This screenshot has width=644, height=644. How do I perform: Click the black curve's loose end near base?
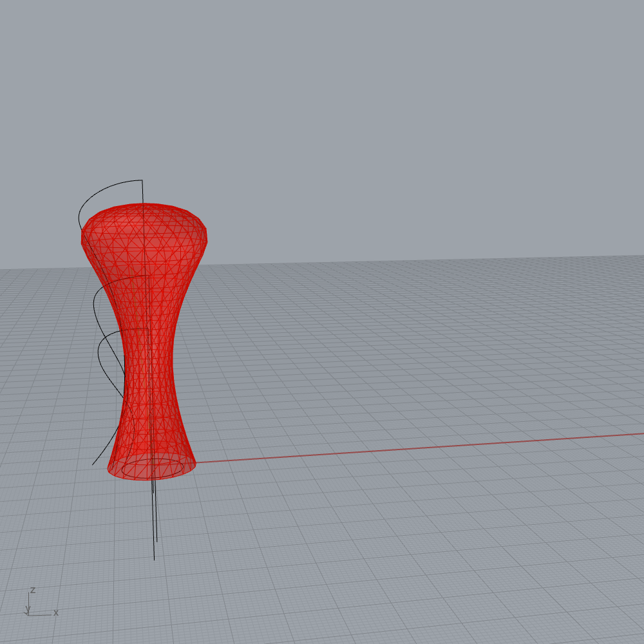click(93, 464)
